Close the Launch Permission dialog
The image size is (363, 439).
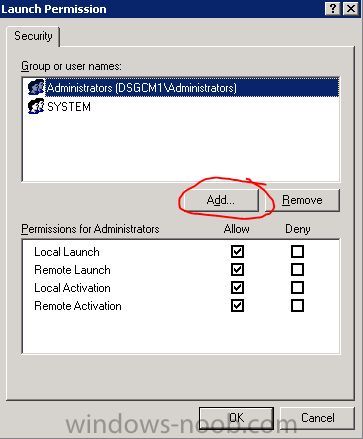[x=351, y=8]
